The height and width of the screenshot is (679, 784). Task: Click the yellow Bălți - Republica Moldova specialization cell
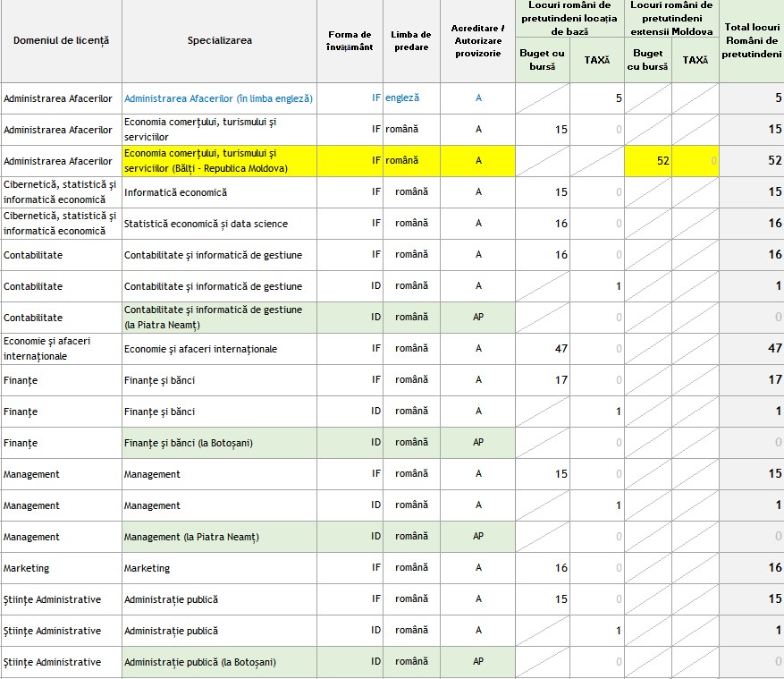[x=220, y=161]
